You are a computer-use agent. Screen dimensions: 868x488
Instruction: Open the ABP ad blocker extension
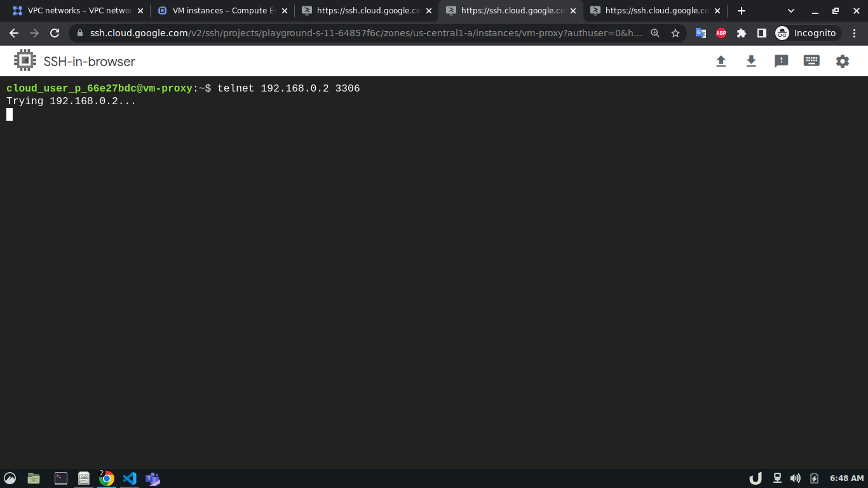click(x=721, y=33)
